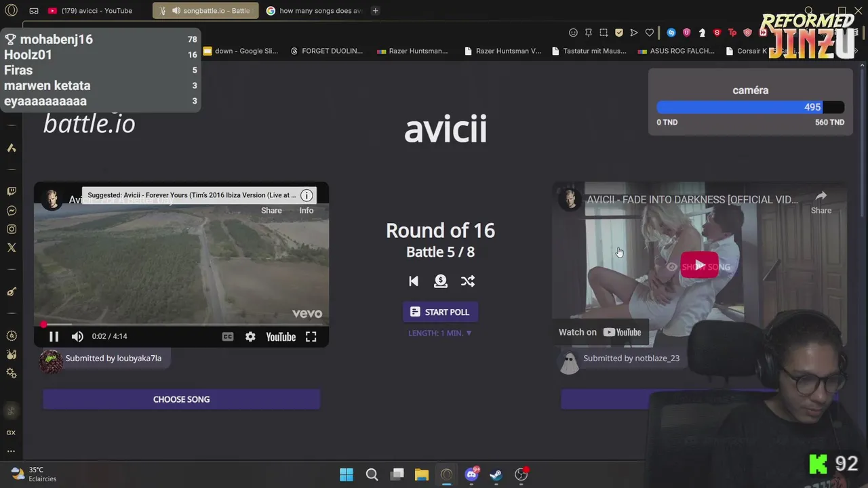This screenshot has width=868, height=488.
Task: Click 'Submitted by loubyaka7la' label
Action: (113, 358)
